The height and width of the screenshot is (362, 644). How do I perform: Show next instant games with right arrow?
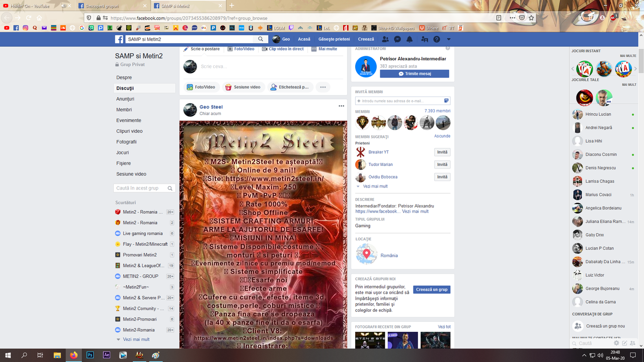click(x=636, y=69)
